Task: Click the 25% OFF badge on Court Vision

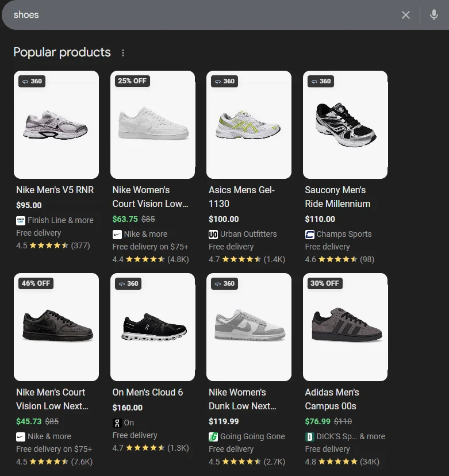Action: click(132, 81)
